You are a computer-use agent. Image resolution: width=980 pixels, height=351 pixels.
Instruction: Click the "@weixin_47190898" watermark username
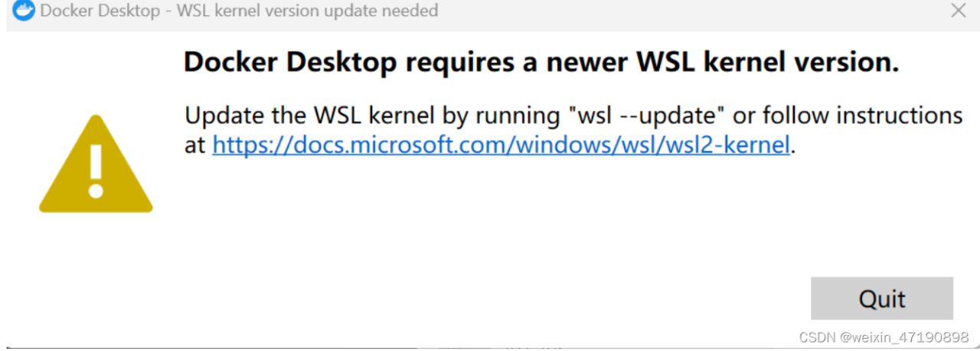903,337
